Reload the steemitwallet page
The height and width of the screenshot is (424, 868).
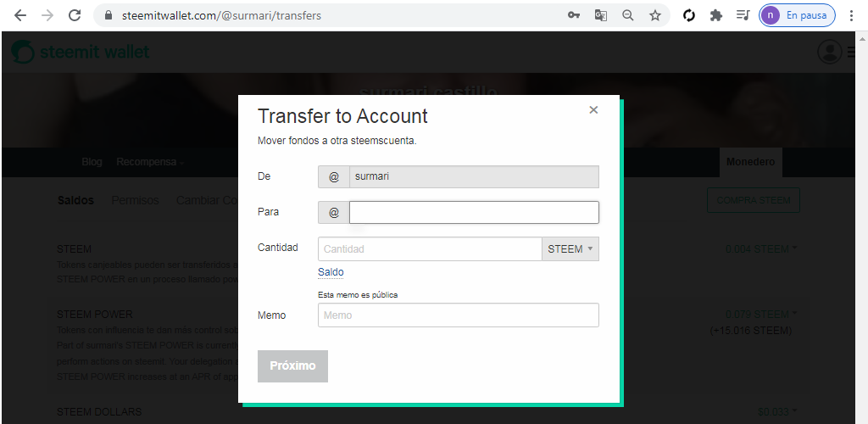[x=75, y=15]
